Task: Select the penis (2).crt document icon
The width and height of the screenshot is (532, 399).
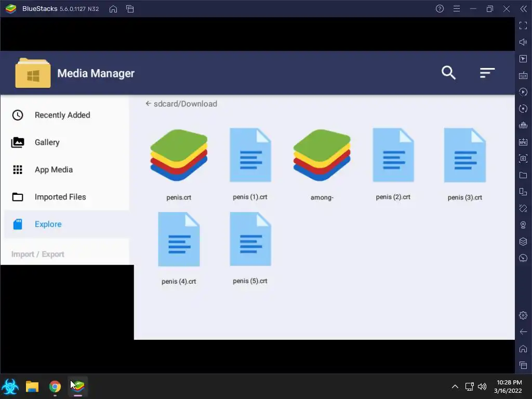Action: [393, 155]
